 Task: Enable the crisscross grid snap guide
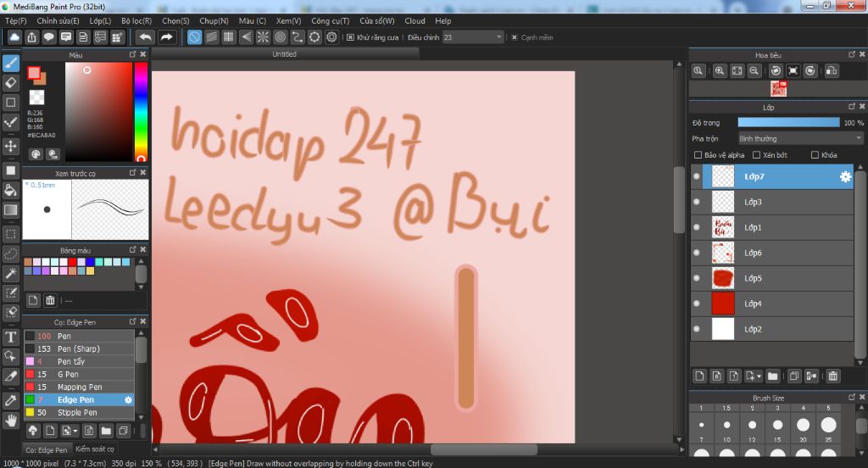click(x=229, y=37)
